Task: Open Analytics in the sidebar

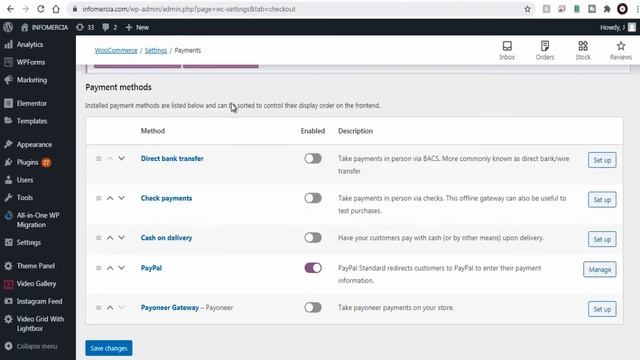Action: pyautogui.click(x=29, y=44)
